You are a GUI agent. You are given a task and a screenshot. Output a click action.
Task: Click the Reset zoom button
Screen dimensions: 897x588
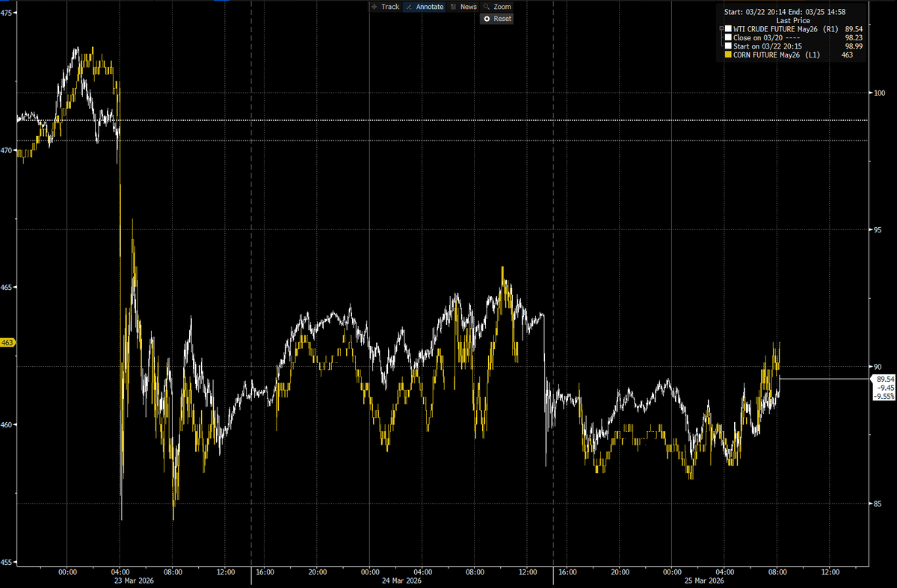click(x=497, y=19)
